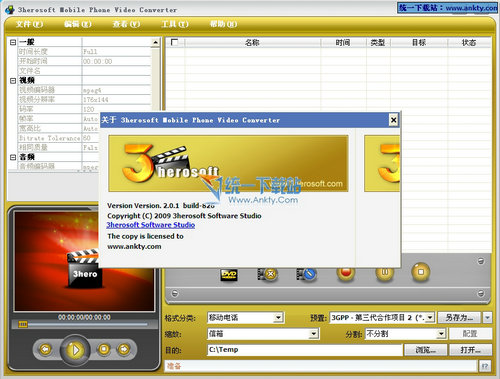Play the preview video
This screenshot has height=379, width=500.
(75, 350)
